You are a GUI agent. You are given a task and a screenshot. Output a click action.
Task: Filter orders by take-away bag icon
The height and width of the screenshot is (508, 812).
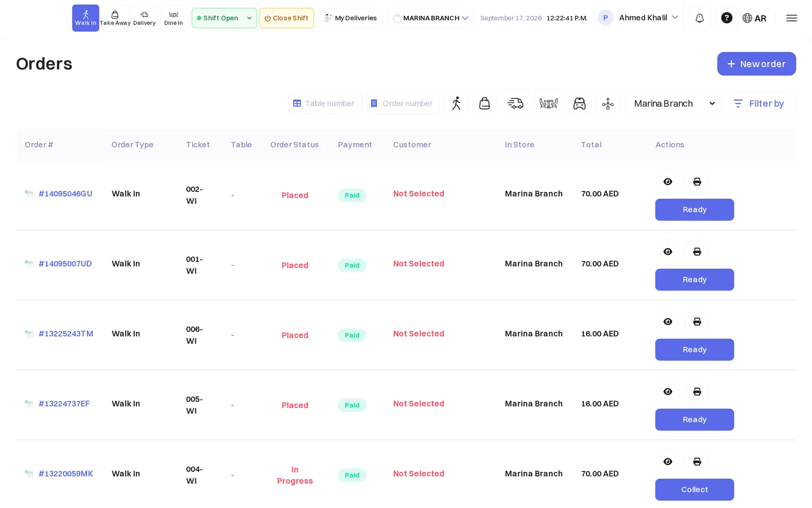(484, 103)
